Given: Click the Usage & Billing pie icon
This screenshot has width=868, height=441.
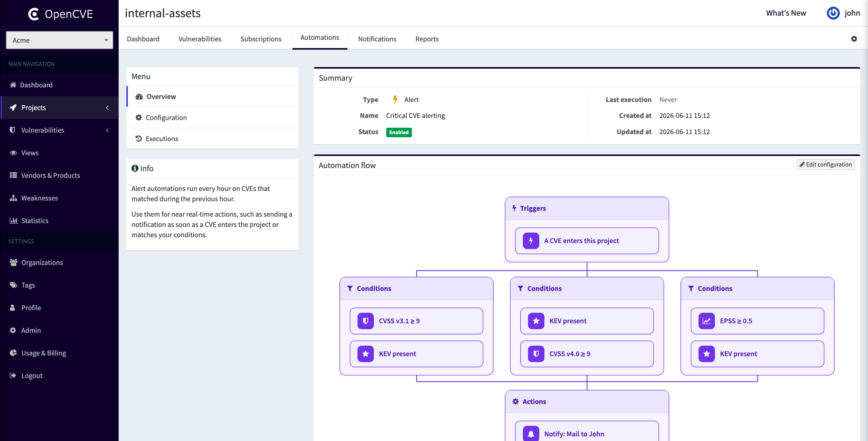Looking at the screenshot, I should click(x=13, y=353).
